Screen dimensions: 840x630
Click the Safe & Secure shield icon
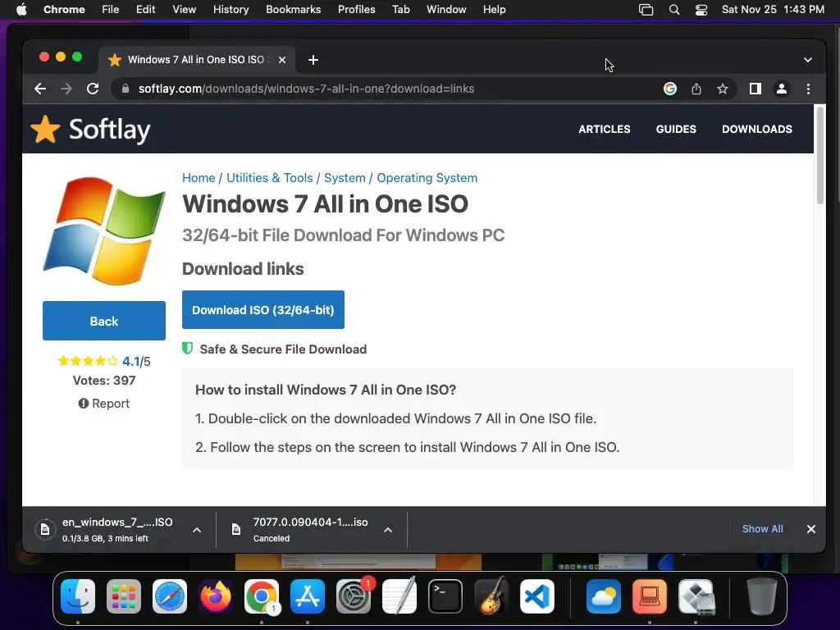click(x=187, y=349)
